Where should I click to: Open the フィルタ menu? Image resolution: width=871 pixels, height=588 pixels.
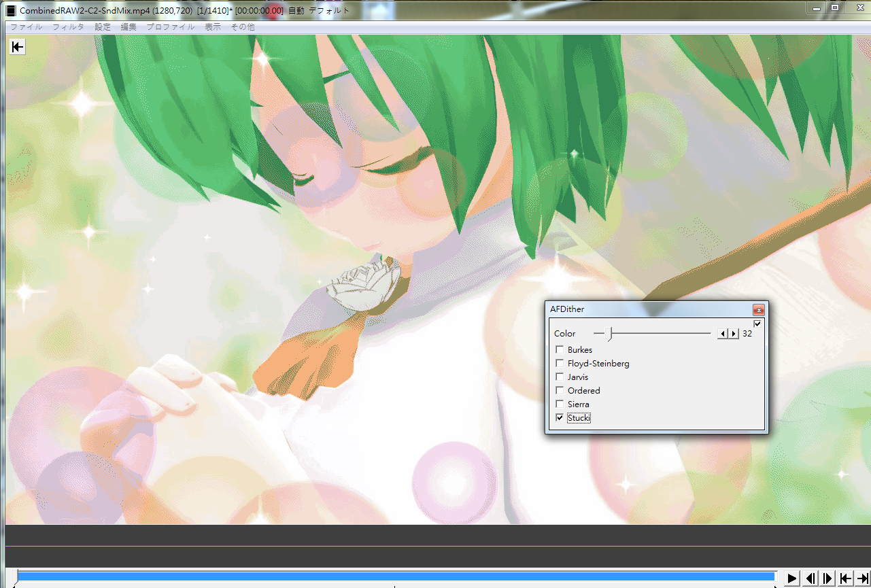coord(68,27)
